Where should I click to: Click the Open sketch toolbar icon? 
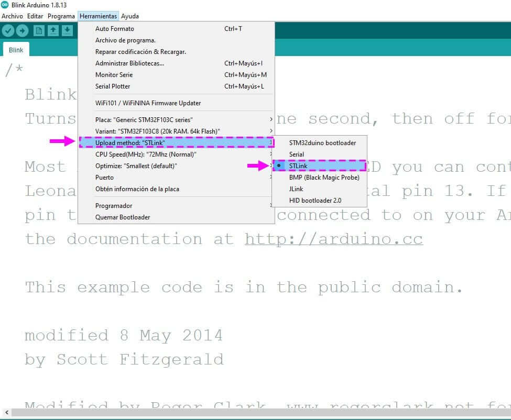point(53,31)
